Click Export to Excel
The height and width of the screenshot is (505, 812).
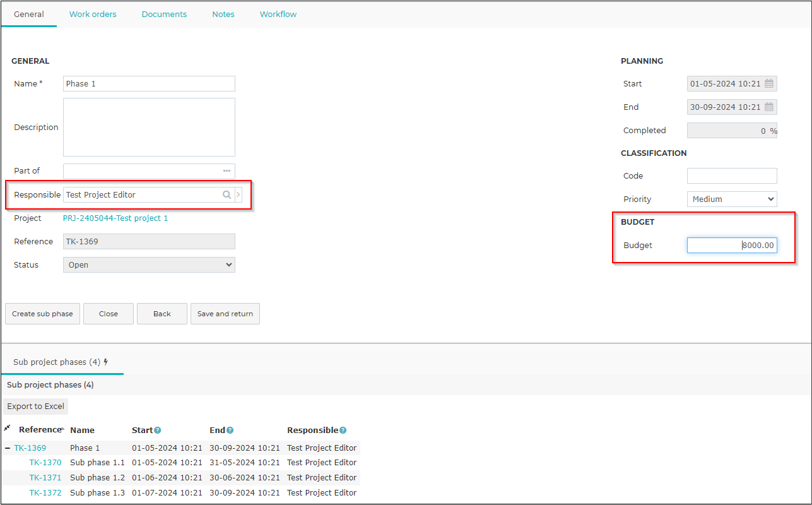(x=36, y=407)
